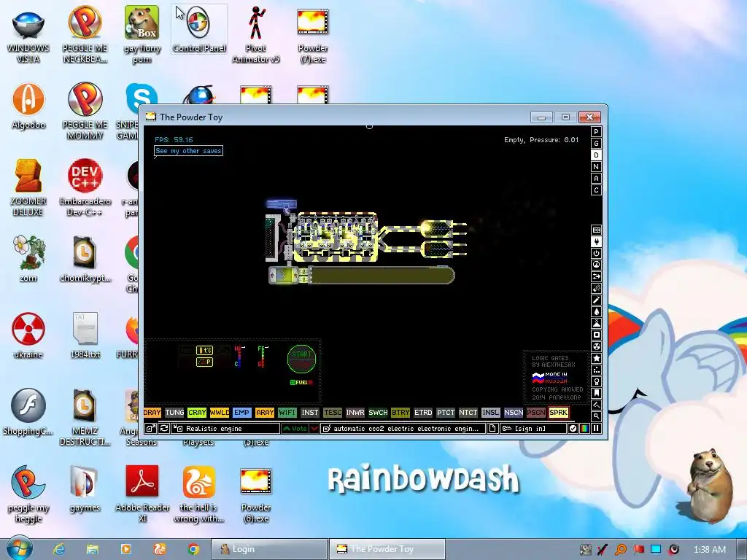Toggle the N Newtonian gravity option
This screenshot has height=560, width=747.
[596, 167]
